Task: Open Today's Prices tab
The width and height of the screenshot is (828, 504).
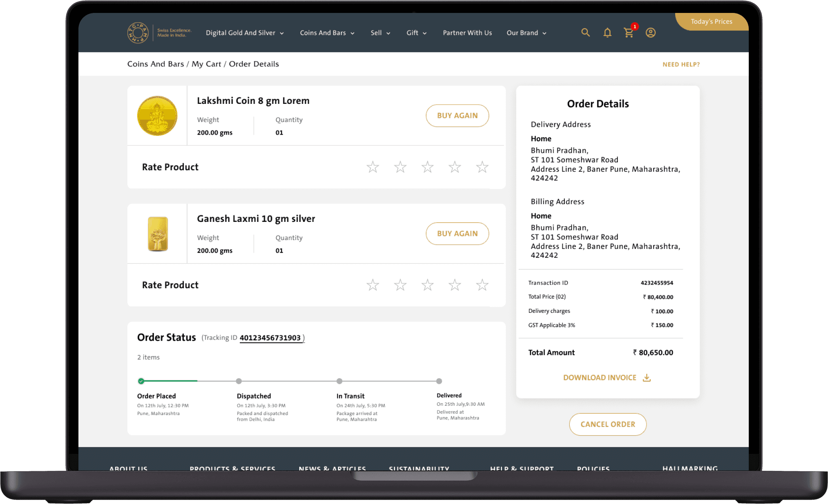Action: coord(711,21)
